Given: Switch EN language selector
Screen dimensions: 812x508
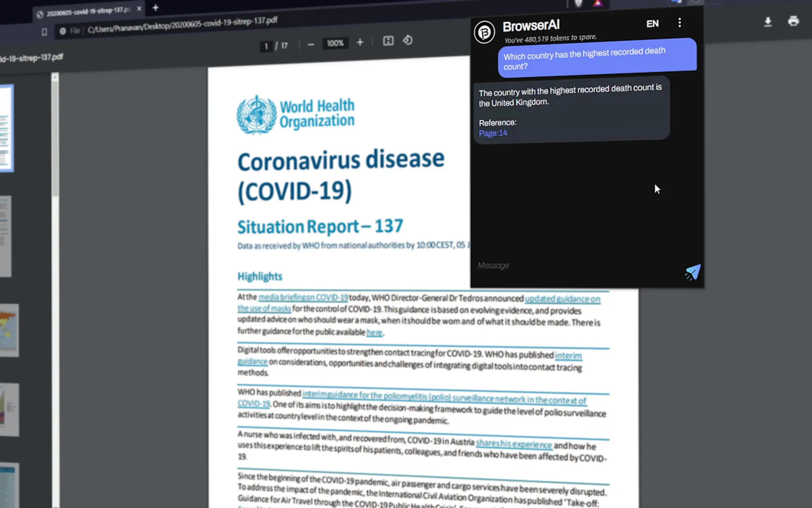Looking at the screenshot, I should point(652,24).
